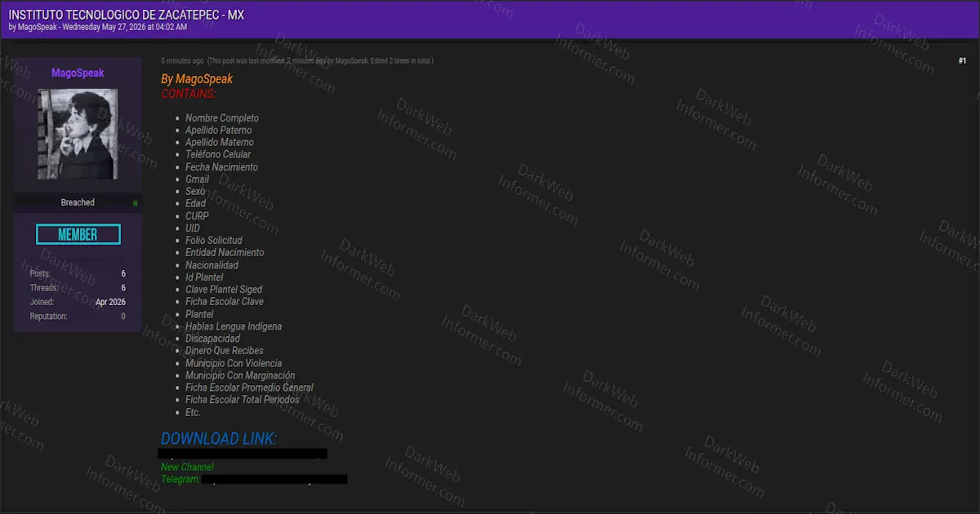Click list item Nacionalidad
The image size is (980, 514).
pos(212,265)
